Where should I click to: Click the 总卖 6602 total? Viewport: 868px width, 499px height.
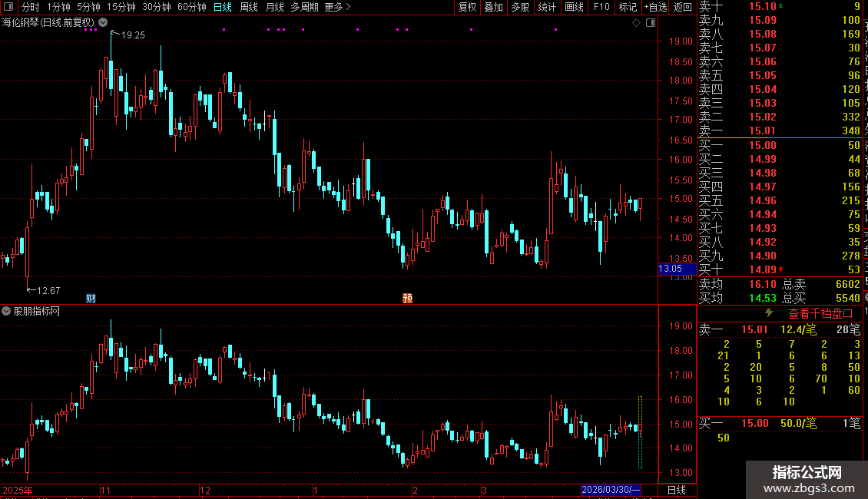pyautogui.click(x=848, y=284)
